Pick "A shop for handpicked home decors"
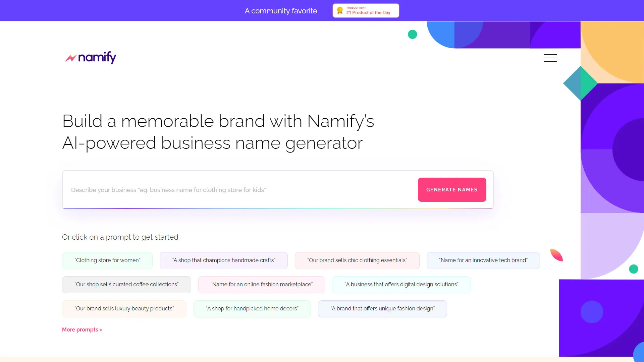 252,309
